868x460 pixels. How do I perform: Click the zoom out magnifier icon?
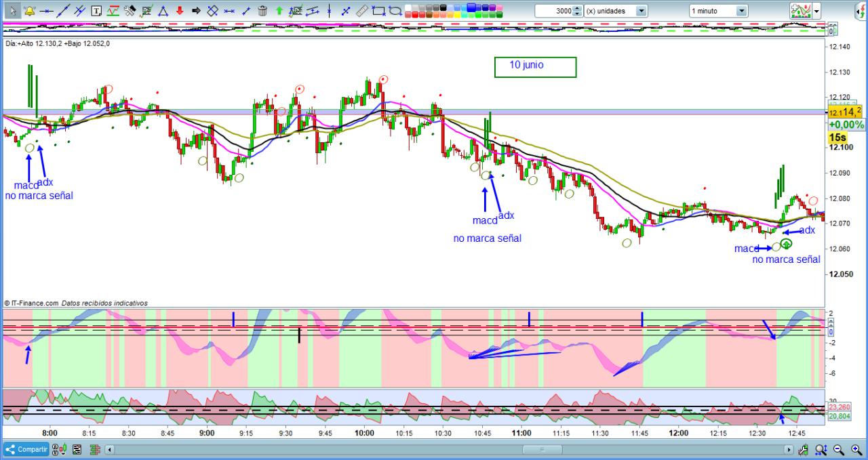coord(838,449)
